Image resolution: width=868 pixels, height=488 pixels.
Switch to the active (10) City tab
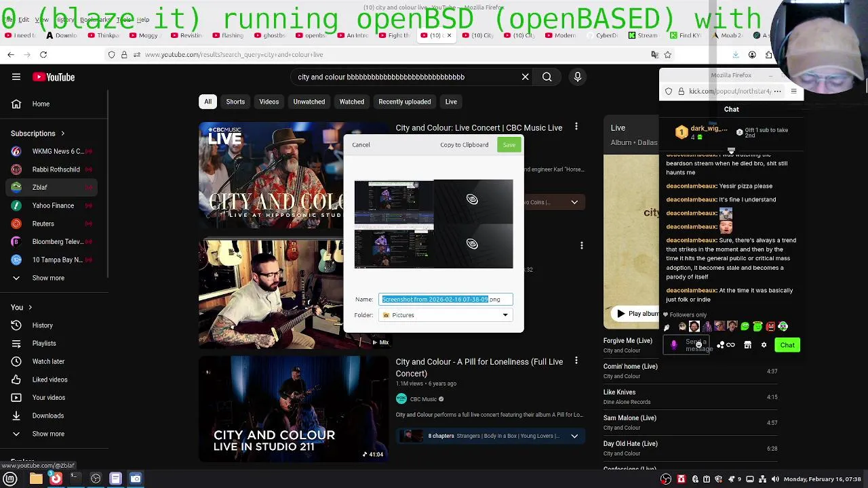click(x=435, y=35)
